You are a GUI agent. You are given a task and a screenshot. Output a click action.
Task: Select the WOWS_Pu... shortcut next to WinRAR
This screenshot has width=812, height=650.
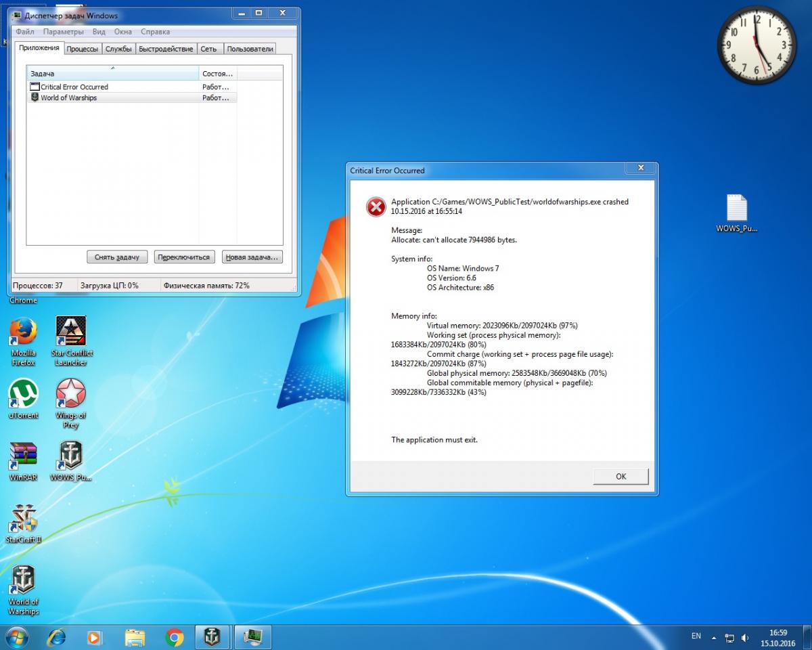point(71,462)
